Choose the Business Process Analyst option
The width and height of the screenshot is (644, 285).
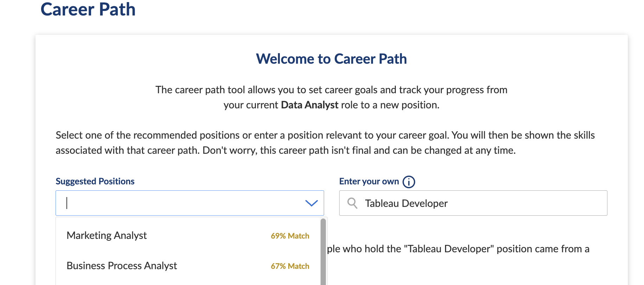[x=122, y=266]
